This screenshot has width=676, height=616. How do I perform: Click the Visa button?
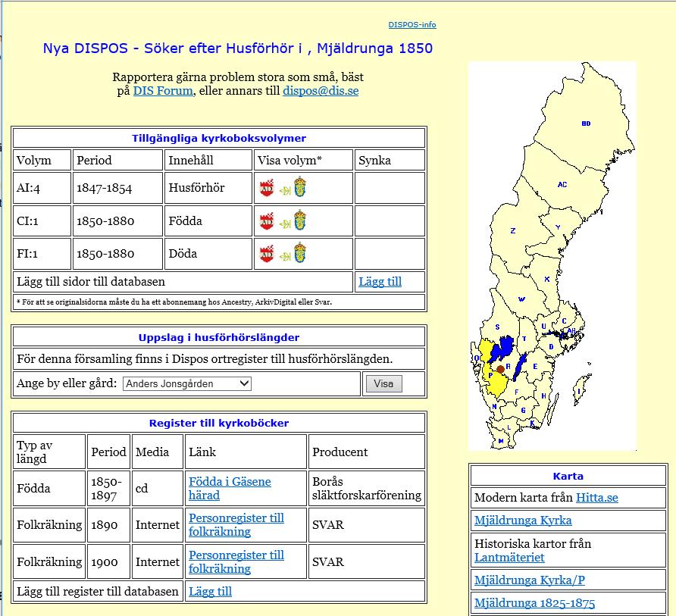pos(383,383)
